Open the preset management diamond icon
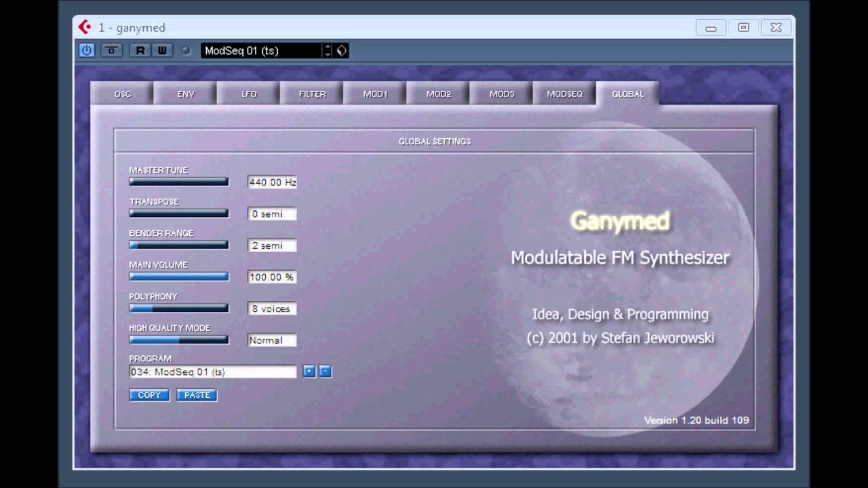Viewport: 868px width, 488px height. pyautogui.click(x=341, y=51)
